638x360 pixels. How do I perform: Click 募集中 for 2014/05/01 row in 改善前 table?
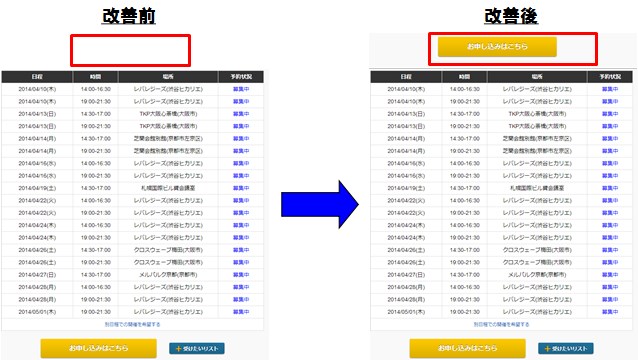(x=241, y=312)
